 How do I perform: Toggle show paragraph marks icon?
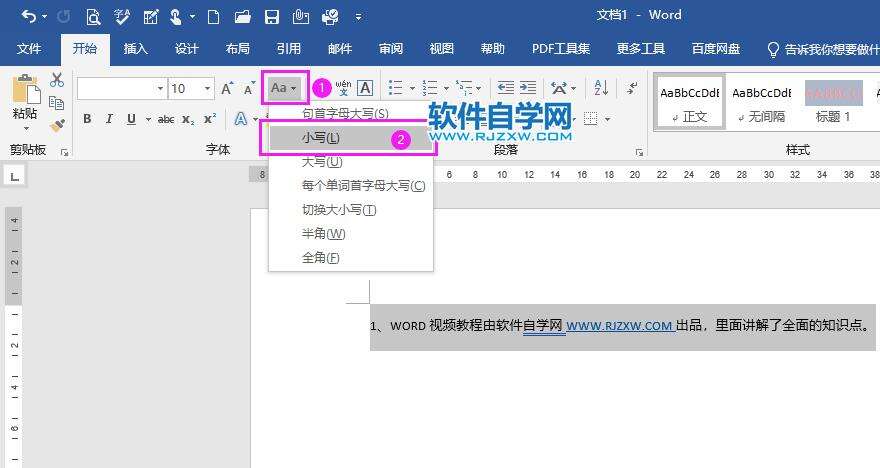coord(632,88)
